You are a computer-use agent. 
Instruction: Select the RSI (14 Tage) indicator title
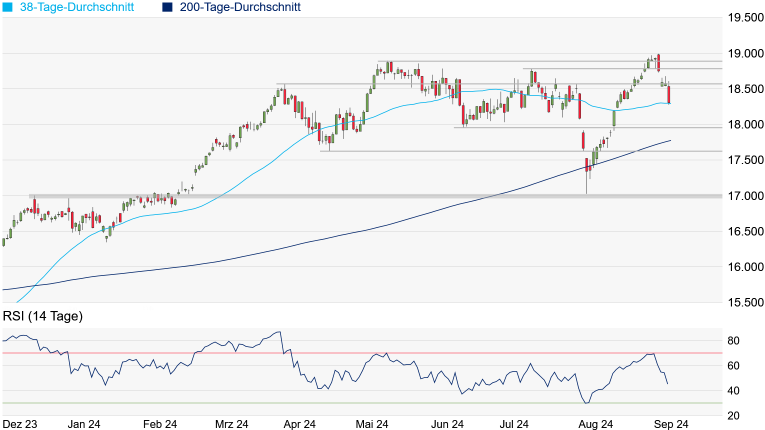click(x=42, y=316)
